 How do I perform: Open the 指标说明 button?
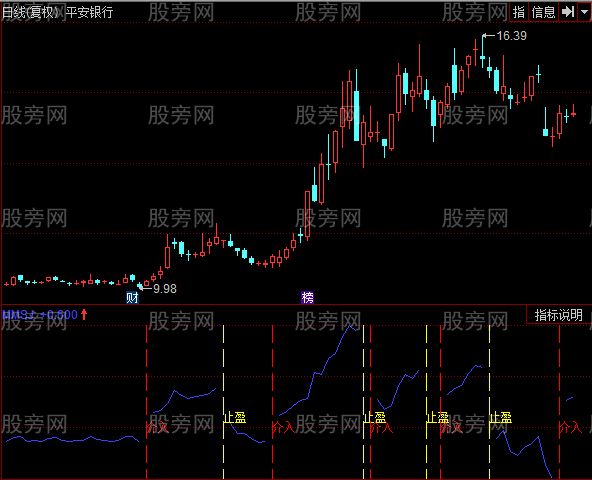[x=558, y=315]
